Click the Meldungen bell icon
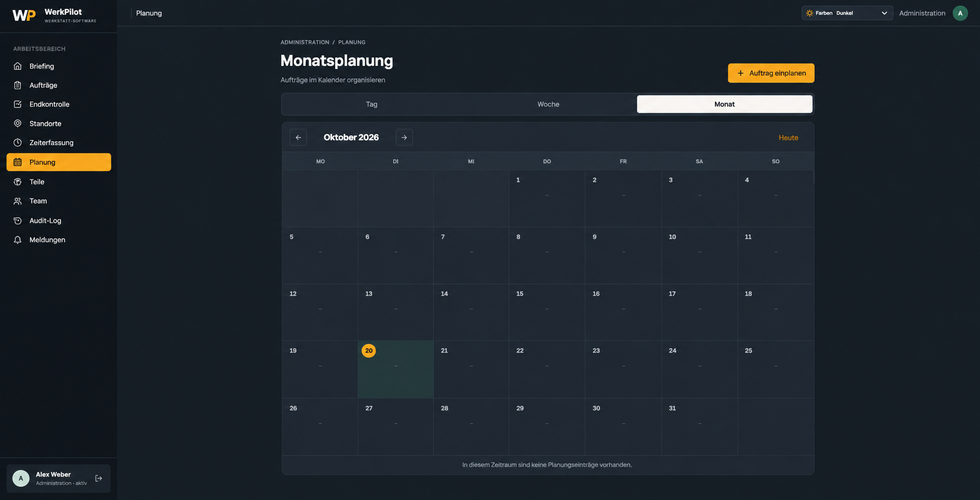980x500 pixels. click(18, 240)
